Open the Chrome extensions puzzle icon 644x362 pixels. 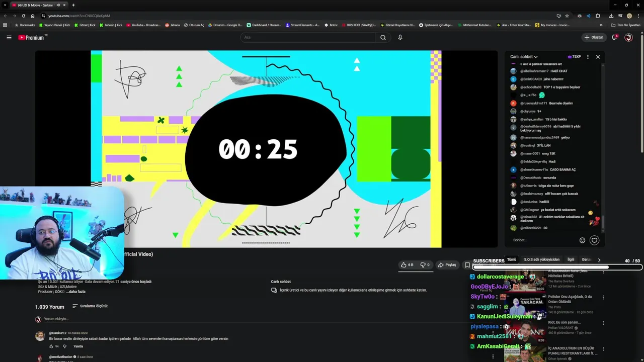[x=598, y=16]
